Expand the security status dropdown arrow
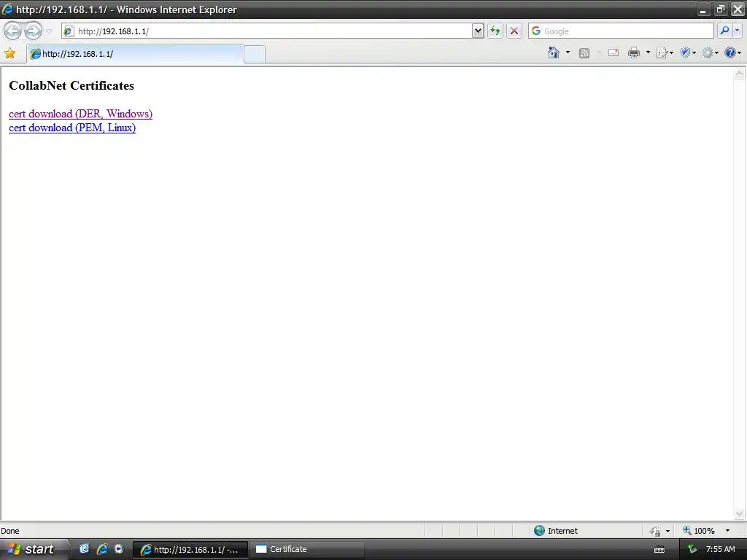This screenshot has width=747, height=560. pyautogui.click(x=667, y=531)
